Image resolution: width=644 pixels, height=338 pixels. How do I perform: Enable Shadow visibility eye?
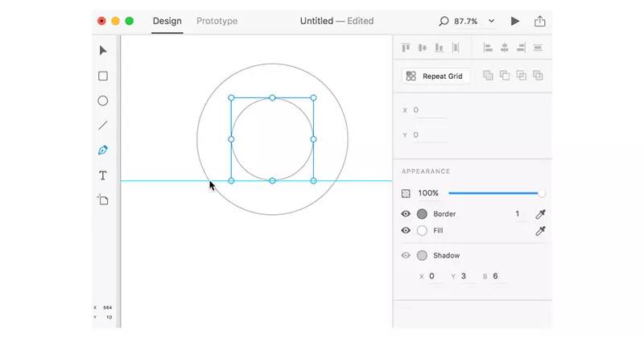click(x=406, y=256)
